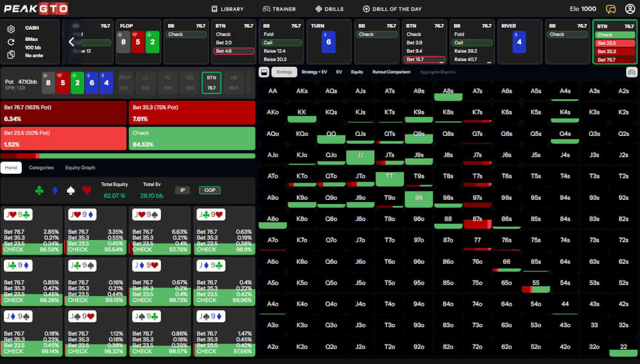Open the Library menu

(x=228, y=9)
